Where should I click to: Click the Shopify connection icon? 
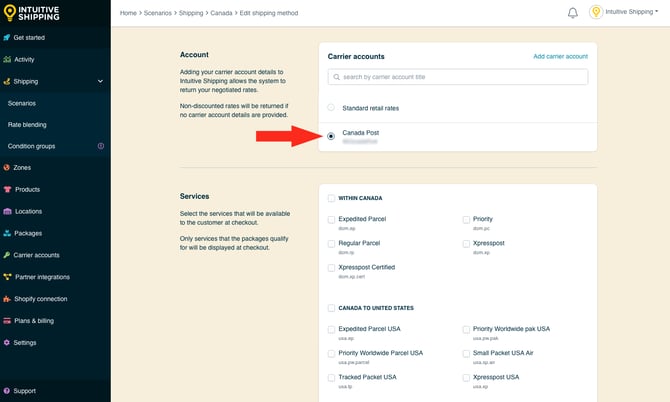coord(7,299)
